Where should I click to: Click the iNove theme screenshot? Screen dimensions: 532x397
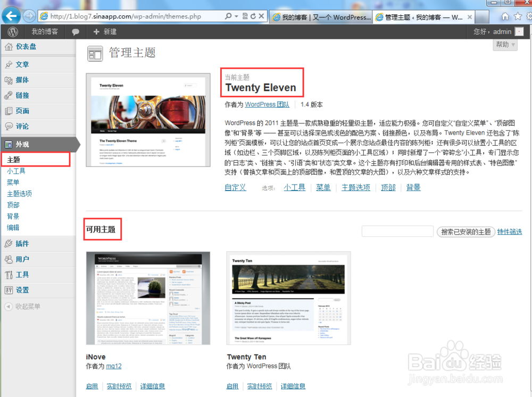[x=148, y=298]
